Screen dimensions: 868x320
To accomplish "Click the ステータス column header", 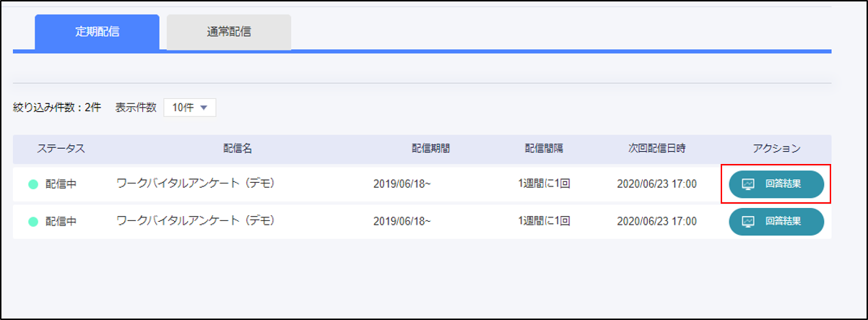I will [x=61, y=148].
